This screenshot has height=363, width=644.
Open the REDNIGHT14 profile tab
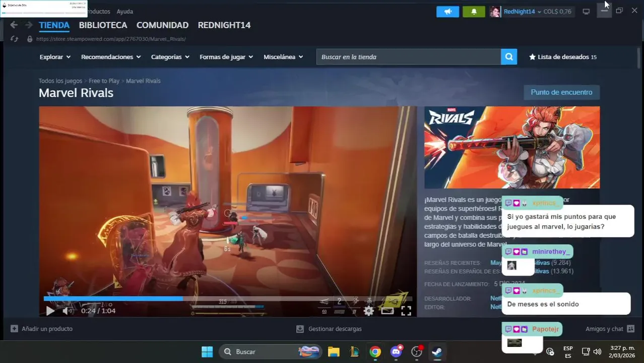pos(224,25)
